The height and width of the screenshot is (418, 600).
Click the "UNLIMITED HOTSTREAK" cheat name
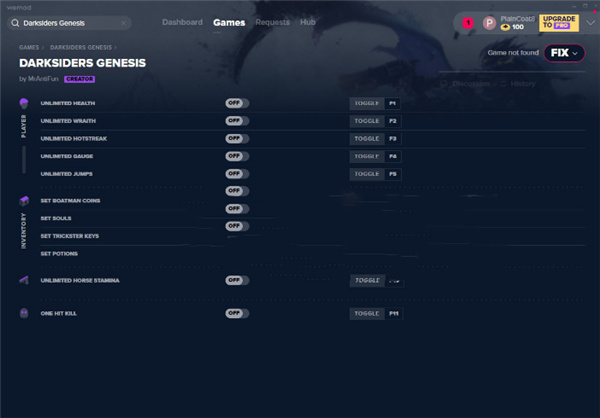tap(74, 139)
